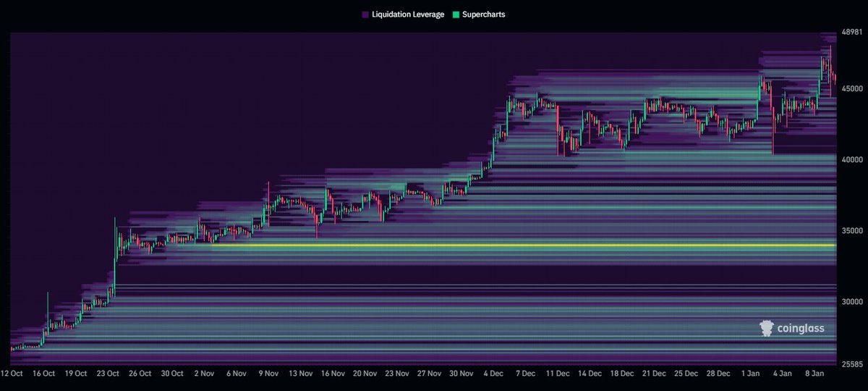Click the 45000 price axis label
This screenshot has height=391, width=868.
851,88
